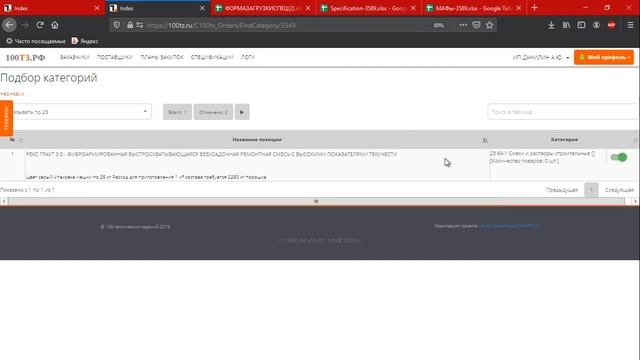
Task: Select pagination page 1
Action: click(x=591, y=190)
